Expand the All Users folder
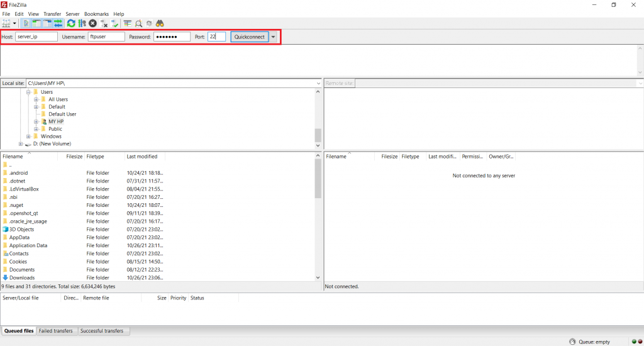 point(36,99)
